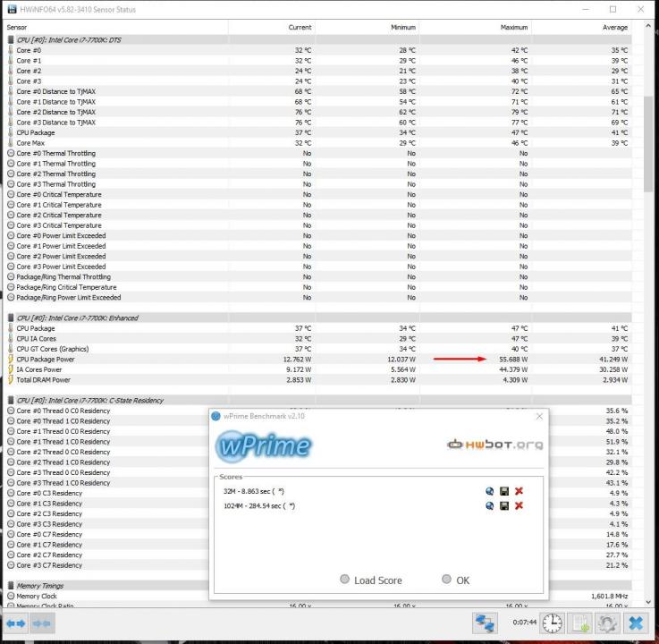659x644 pixels.
Task: Delete the 1024M score with red X
Action: (x=519, y=505)
